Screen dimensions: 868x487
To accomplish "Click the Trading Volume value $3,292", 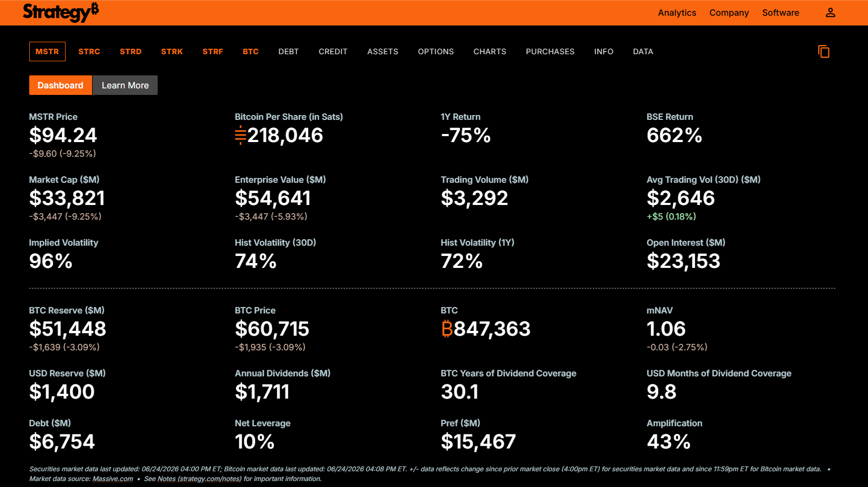I will pos(474,198).
